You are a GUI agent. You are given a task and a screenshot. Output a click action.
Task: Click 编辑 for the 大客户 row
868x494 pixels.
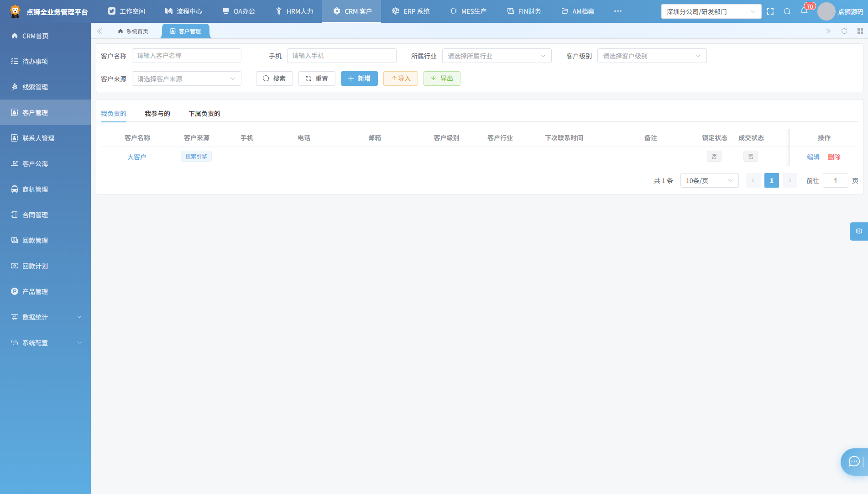[x=813, y=157]
